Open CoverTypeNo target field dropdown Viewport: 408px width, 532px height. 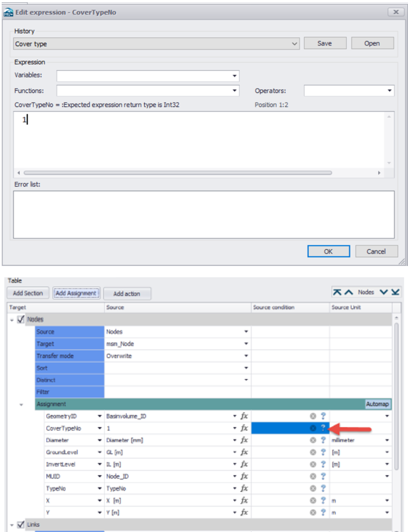pyautogui.click(x=100, y=428)
